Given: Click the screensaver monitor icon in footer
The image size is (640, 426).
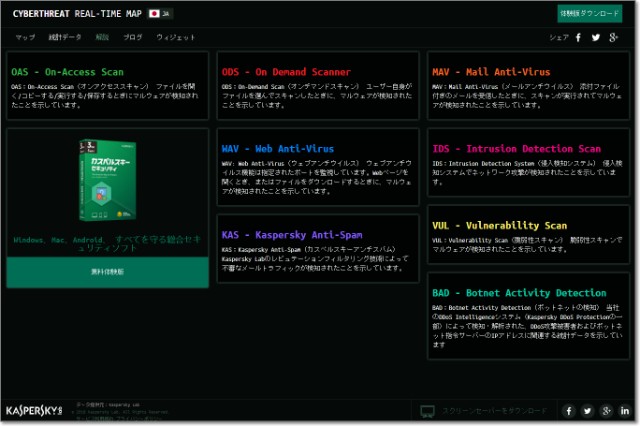Looking at the screenshot, I should [427, 410].
